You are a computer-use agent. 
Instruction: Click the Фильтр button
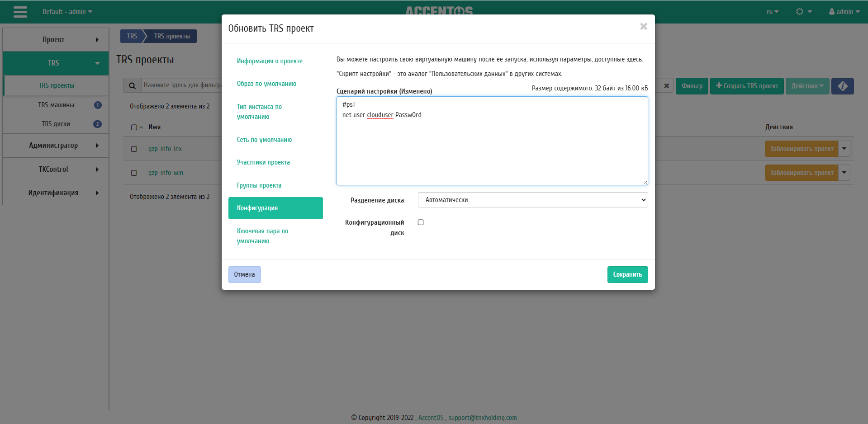[692, 86]
